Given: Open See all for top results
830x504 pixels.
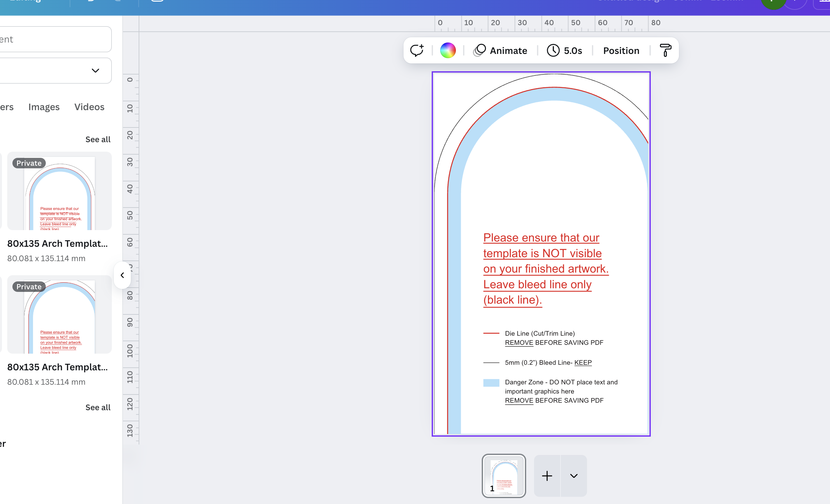Looking at the screenshot, I should click(98, 139).
